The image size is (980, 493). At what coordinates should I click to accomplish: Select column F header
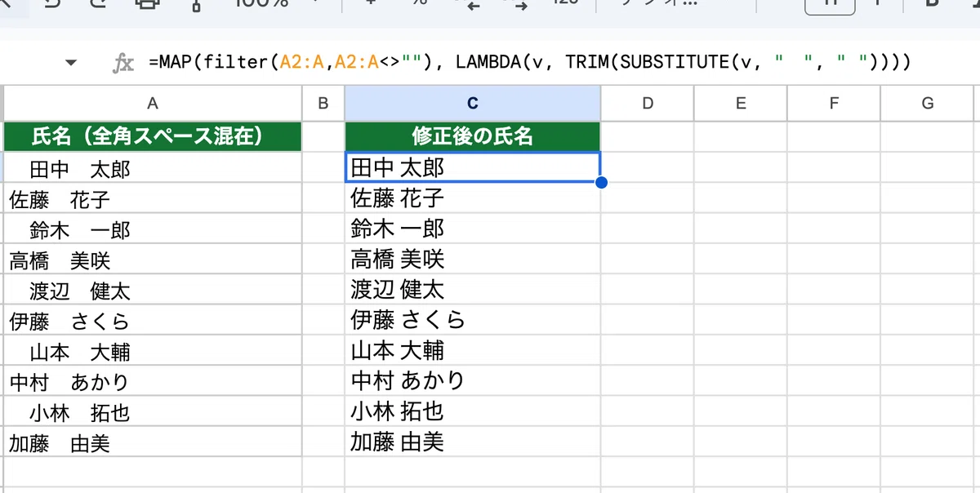coord(834,103)
